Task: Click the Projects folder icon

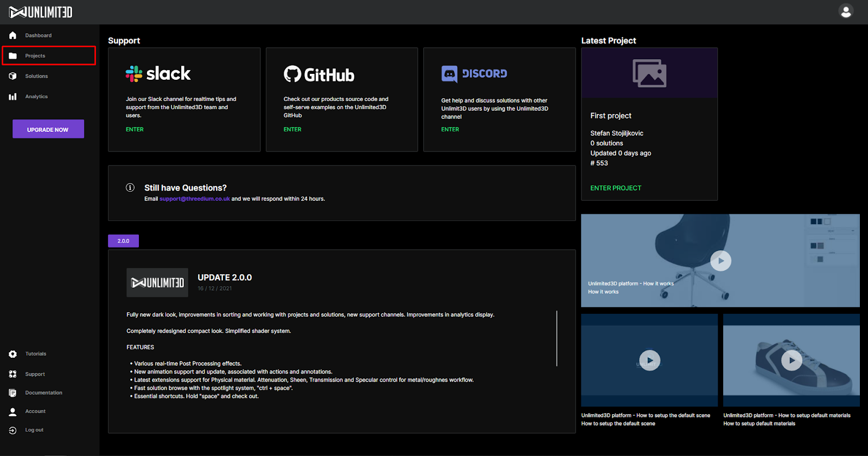Action: pos(12,56)
